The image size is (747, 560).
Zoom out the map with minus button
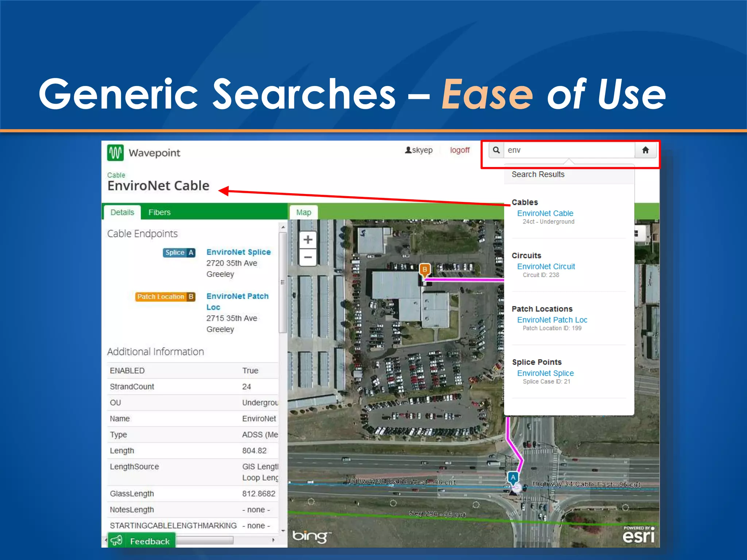click(308, 257)
